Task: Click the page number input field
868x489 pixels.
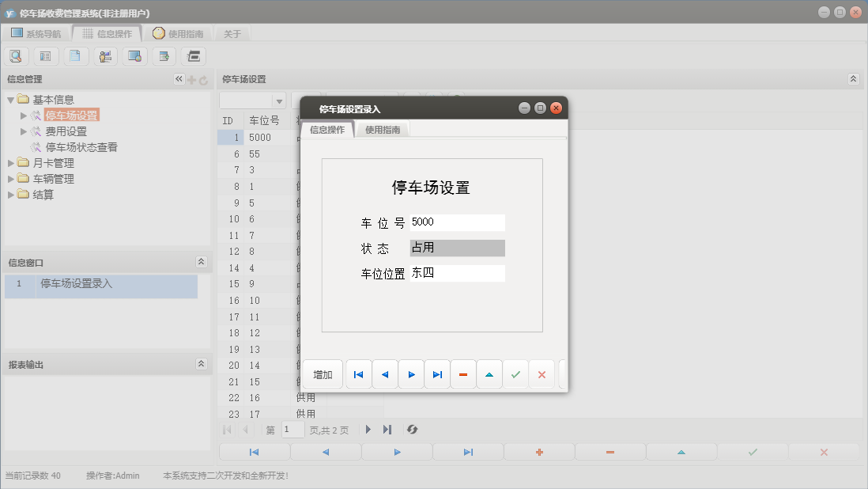Action: point(292,430)
